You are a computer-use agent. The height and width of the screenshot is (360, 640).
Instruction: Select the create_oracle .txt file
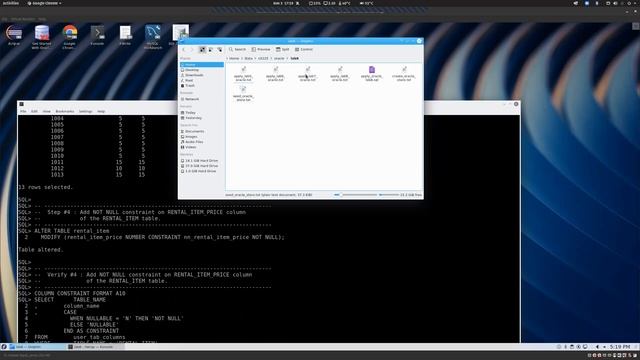pyautogui.click(x=404, y=74)
